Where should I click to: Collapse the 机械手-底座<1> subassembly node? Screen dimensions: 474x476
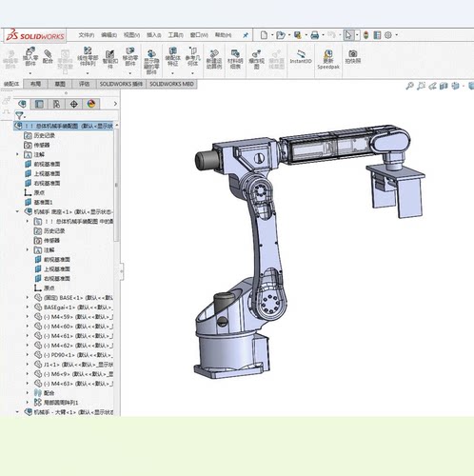[x=17, y=211]
